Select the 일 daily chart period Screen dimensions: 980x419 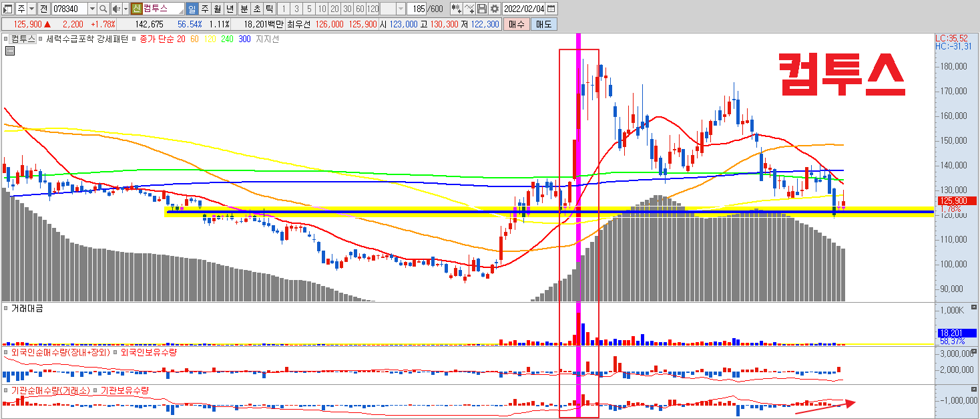192,9
